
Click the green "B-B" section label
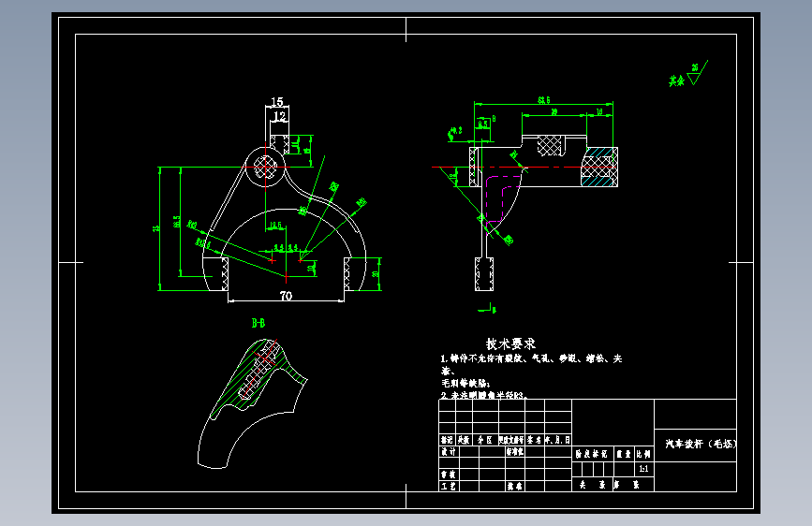click(258, 323)
